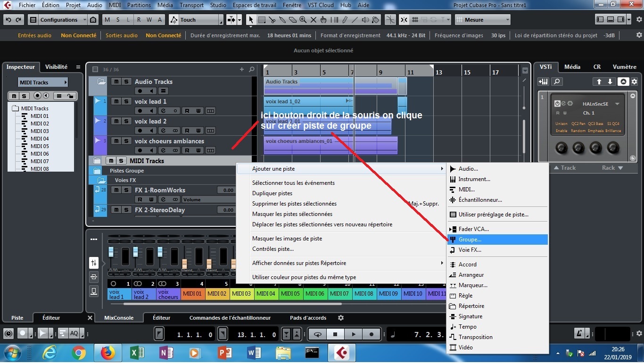Click the transport Play button
The width and height of the screenshot is (644, 364).
[353, 334]
